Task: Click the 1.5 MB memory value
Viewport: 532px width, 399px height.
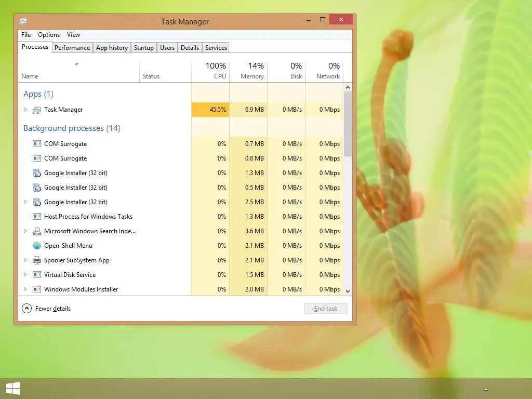Action: pyautogui.click(x=255, y=275)
